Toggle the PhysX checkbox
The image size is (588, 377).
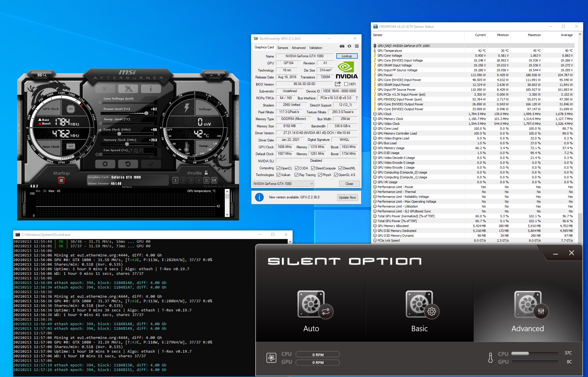[320, 175]
